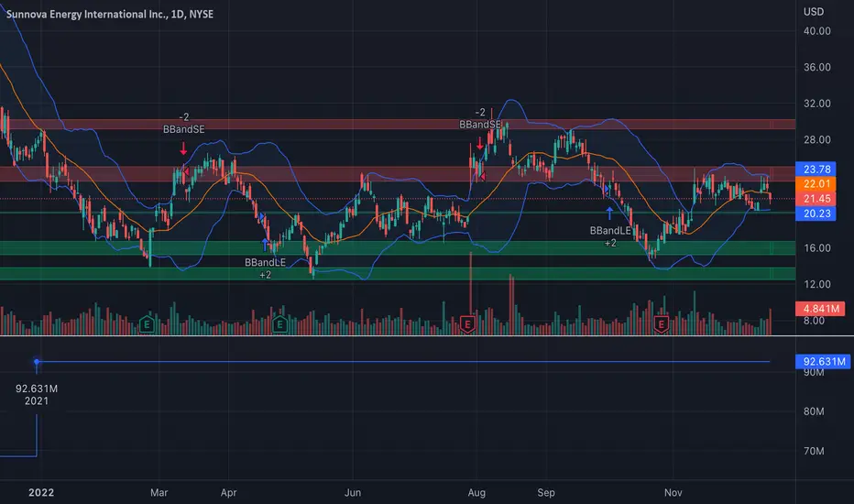Click the Apr label on the time axis

click(229, 493)
